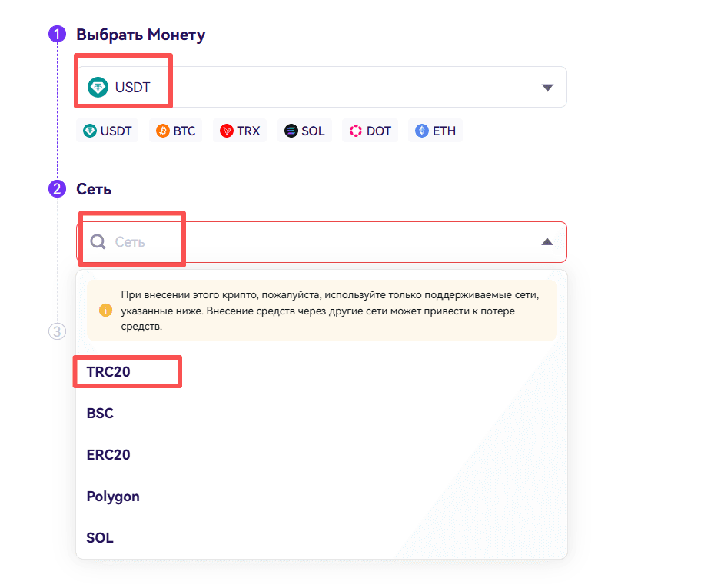Focus the Сеть search input field
701x588 pixels.
coord(321,242)
